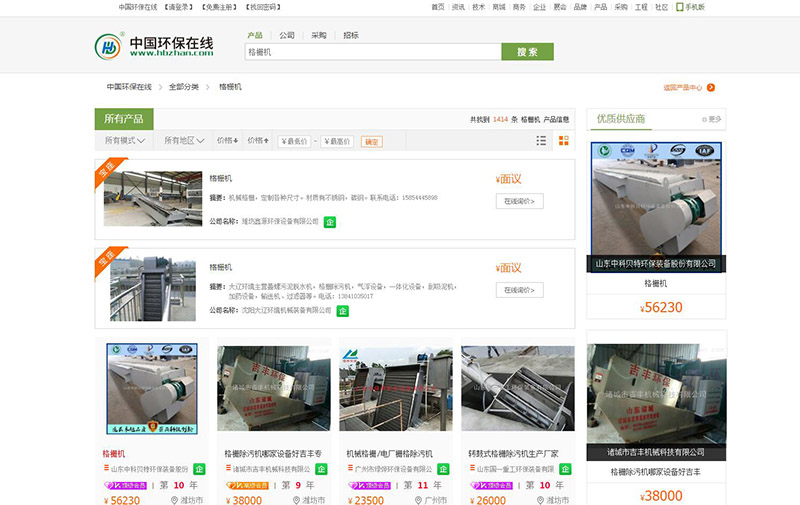Click 企 badge on ¥23500 product card
This screenshot has width=800, height=505.
(443, 469)
